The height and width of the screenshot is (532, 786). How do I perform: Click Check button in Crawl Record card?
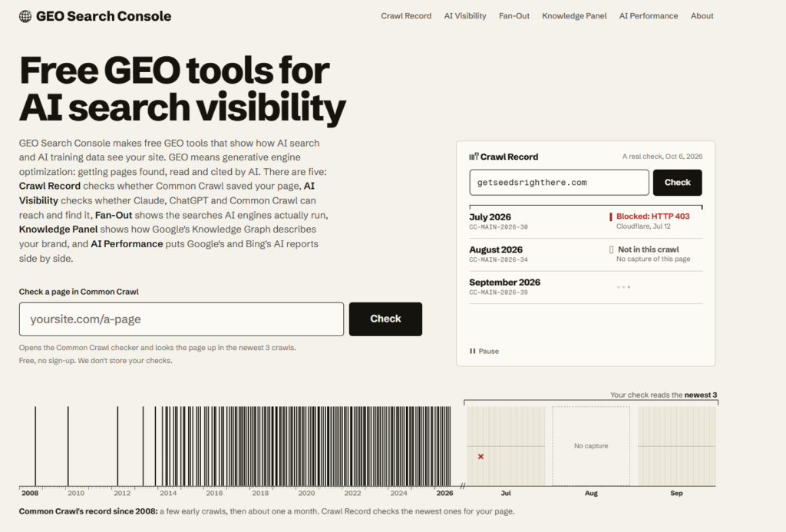[x=677, y=183]
